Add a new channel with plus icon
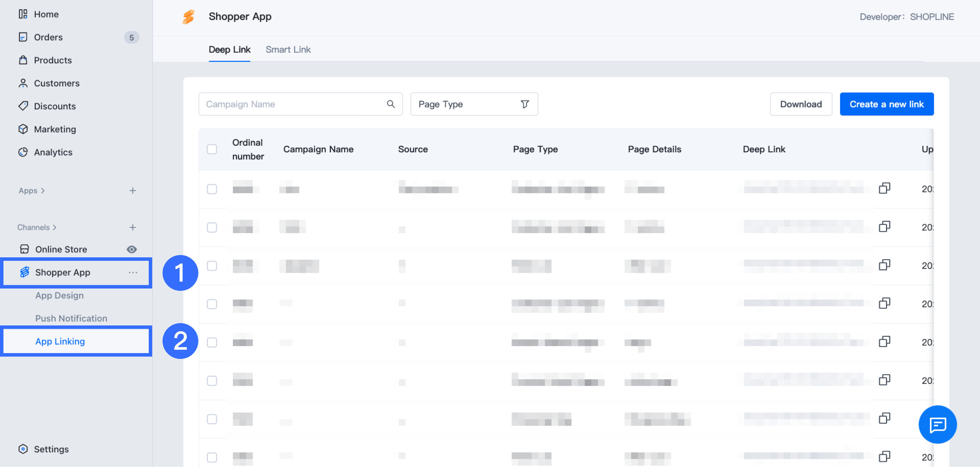 (x=133, y=227)
